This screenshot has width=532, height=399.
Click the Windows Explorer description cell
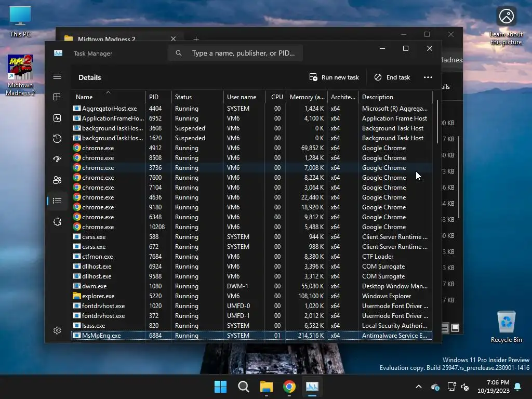click(387, 296)
